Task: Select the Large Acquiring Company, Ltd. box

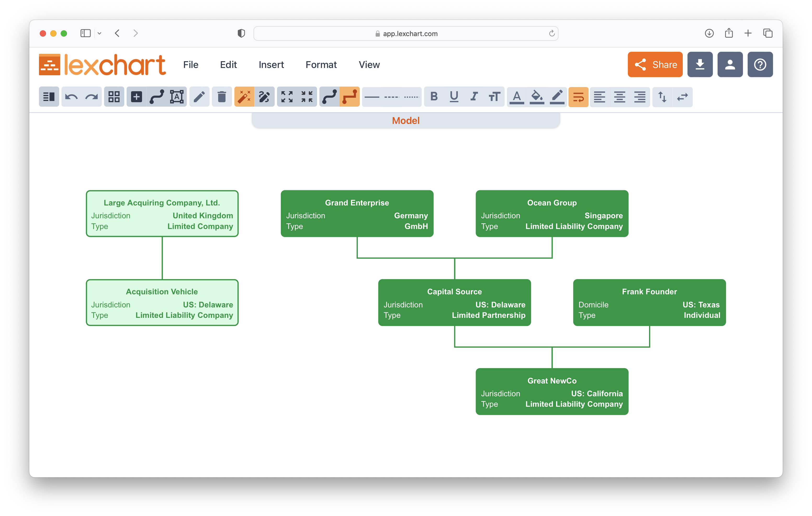Action: 162,214
